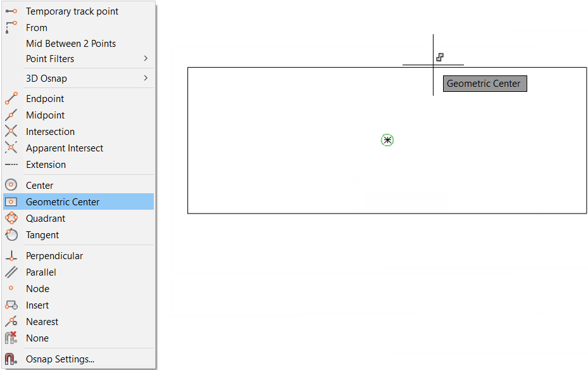Pick the Node menu label

pyautogui.click(x=37, y=289)
